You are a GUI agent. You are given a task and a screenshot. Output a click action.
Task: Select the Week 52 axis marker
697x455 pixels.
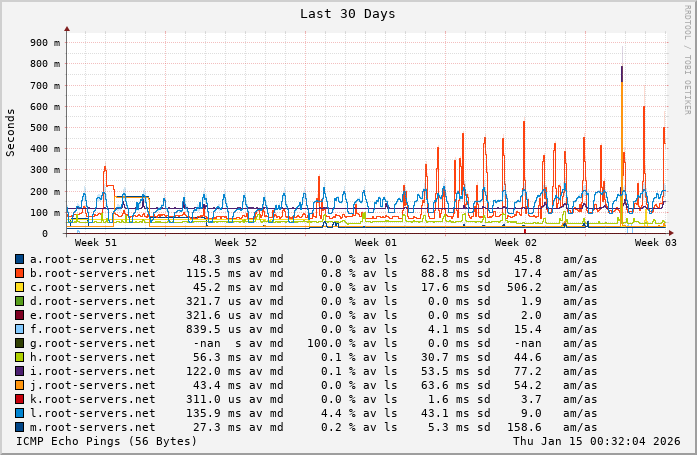click(236, 243)
